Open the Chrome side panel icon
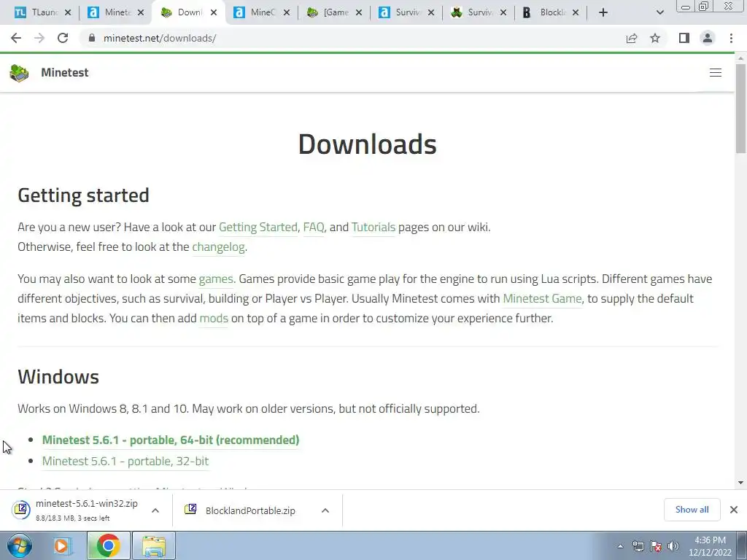Viewport: 747px width, 560px height. 684,38
